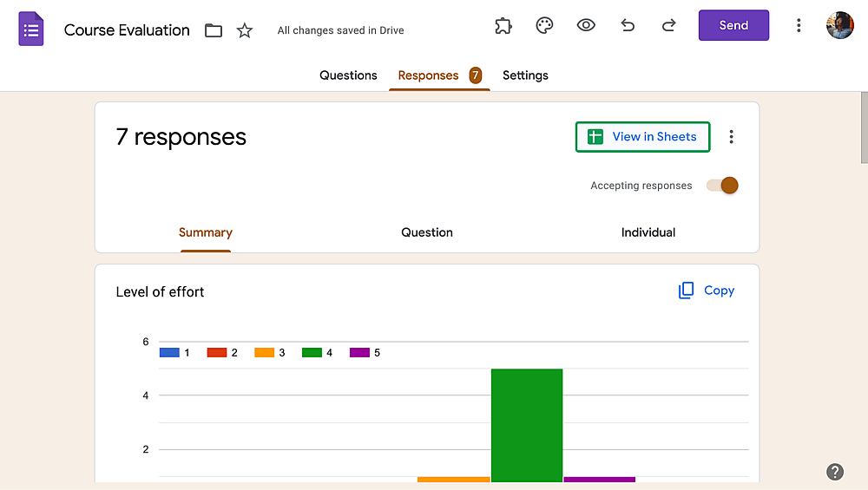
Task: Select the Summary view tab
Action: pyautogui.click(x=206, y=232)
